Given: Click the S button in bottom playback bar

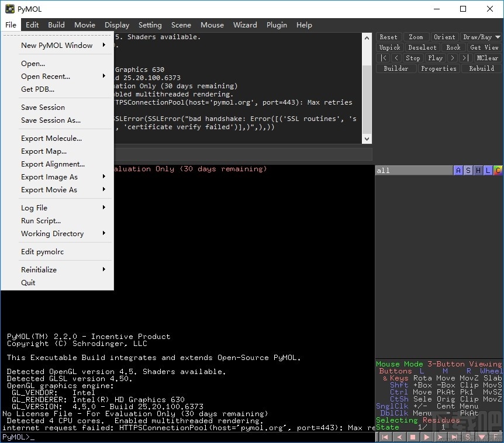Looking at the screenshot, I should point(468,437).
